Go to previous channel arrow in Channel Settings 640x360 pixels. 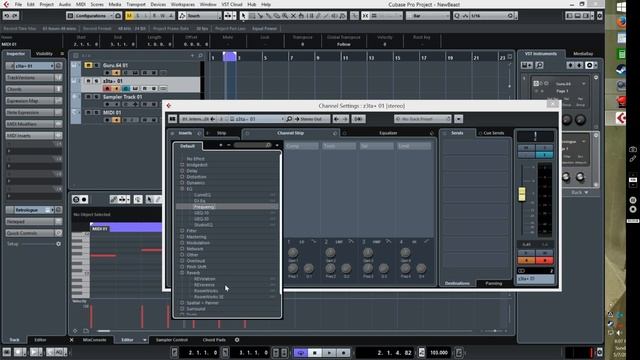coord(336,119)
